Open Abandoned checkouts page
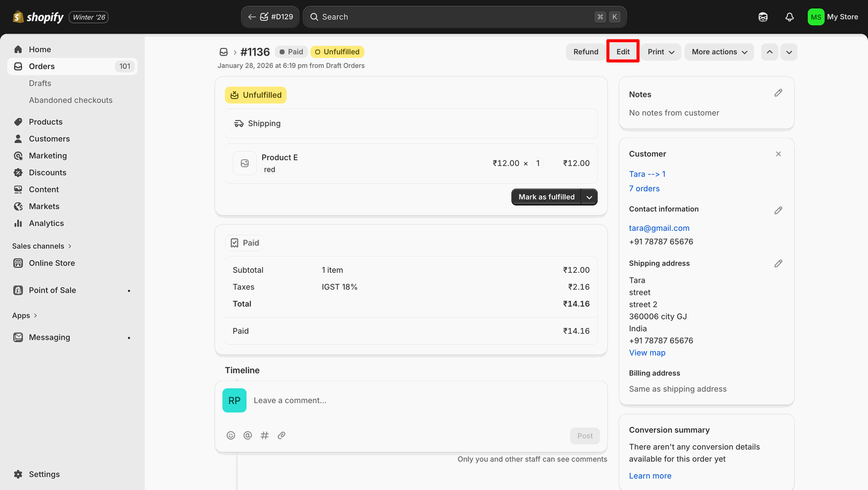This screenshot has height=490, width=868. pos(71,100)
